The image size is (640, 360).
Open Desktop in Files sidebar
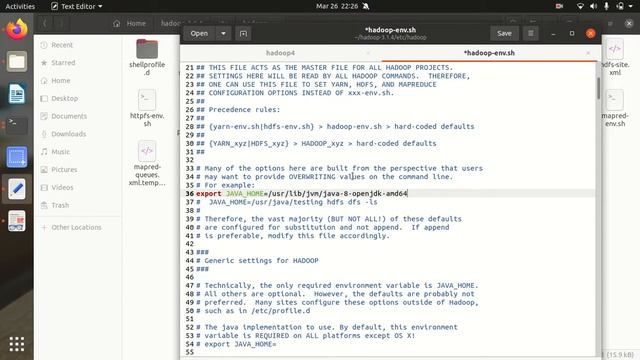point(78,98)
